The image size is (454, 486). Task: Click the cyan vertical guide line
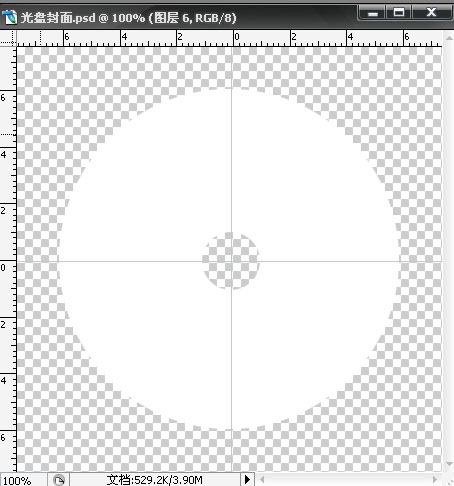click(232, 150)
